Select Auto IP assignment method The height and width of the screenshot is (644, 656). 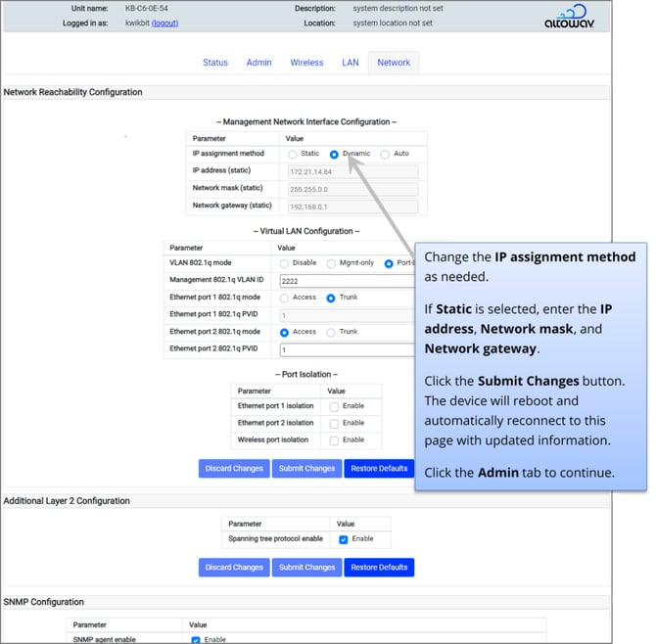point(385,155)
